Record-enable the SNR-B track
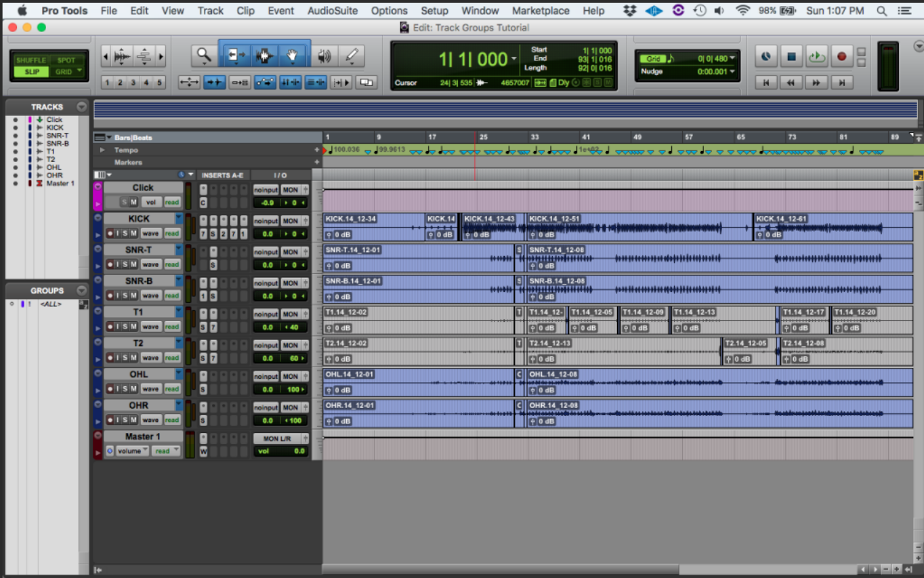924x578 pixels. (x=110, y=295)
